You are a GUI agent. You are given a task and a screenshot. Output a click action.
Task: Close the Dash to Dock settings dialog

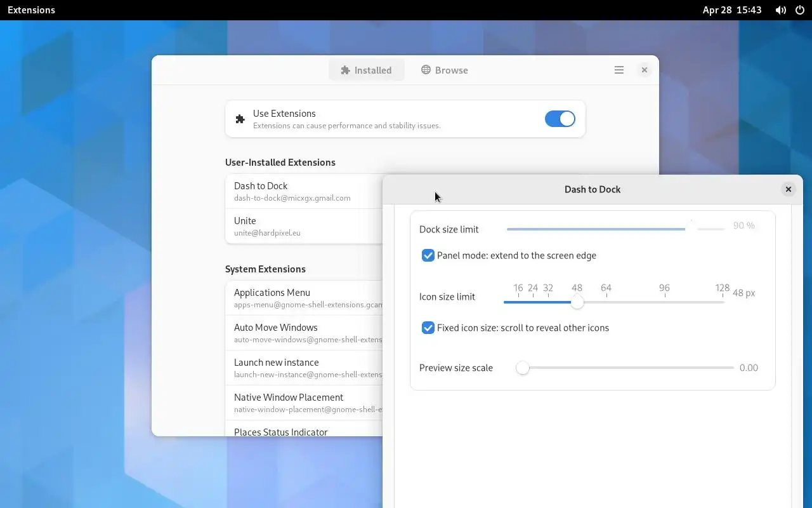click(789, 189)
